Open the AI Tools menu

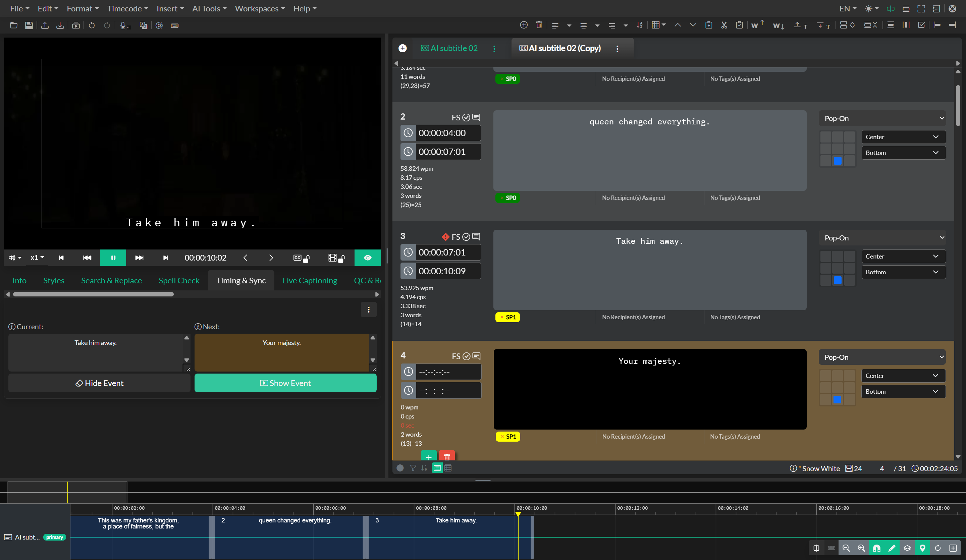(209, 8)
